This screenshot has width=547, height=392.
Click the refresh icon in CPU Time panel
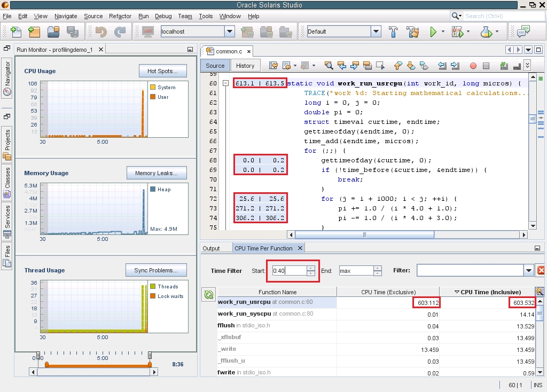click(x=209, y=295)
